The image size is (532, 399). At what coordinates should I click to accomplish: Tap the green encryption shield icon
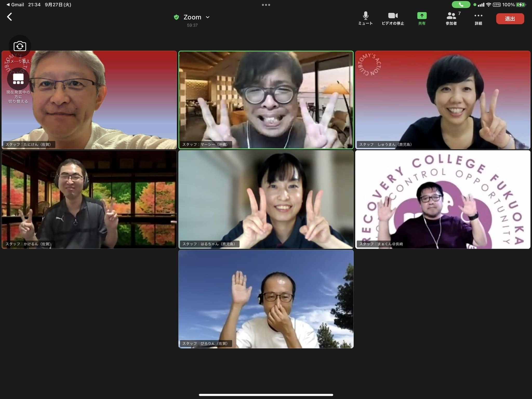[x=176, y=17]
